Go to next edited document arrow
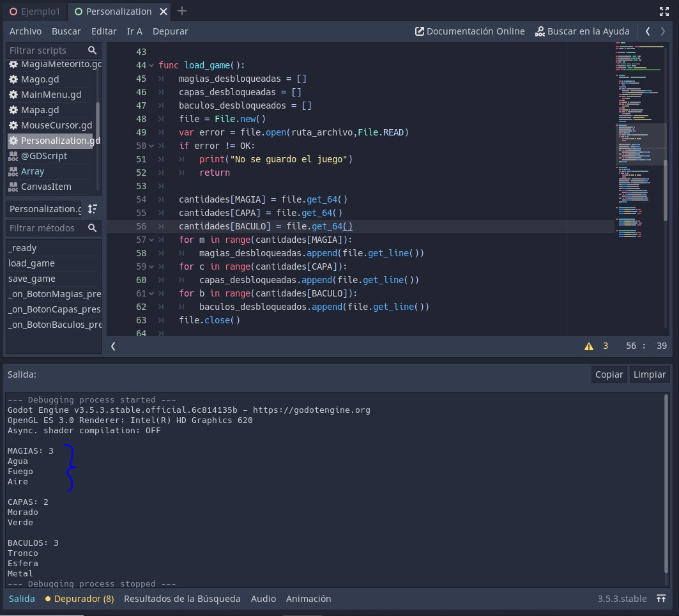 coord(662,31)
